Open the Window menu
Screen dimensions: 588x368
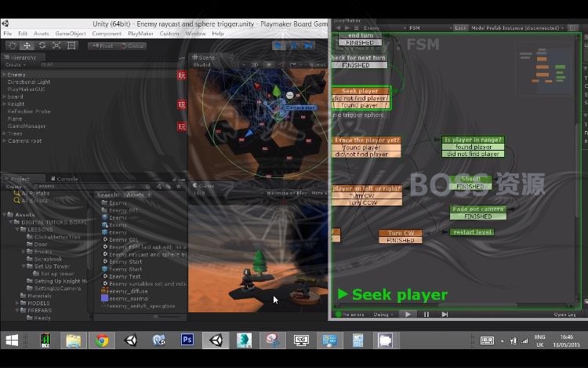195,34
